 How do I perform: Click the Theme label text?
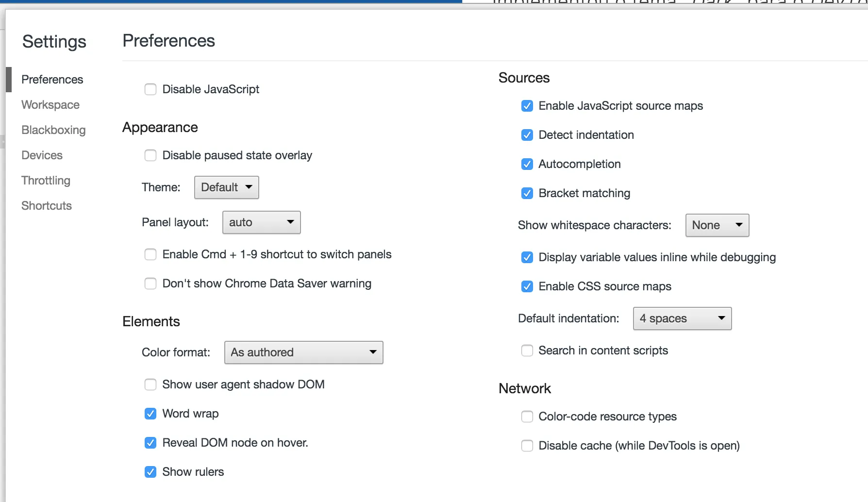click(x=161, y=187)
